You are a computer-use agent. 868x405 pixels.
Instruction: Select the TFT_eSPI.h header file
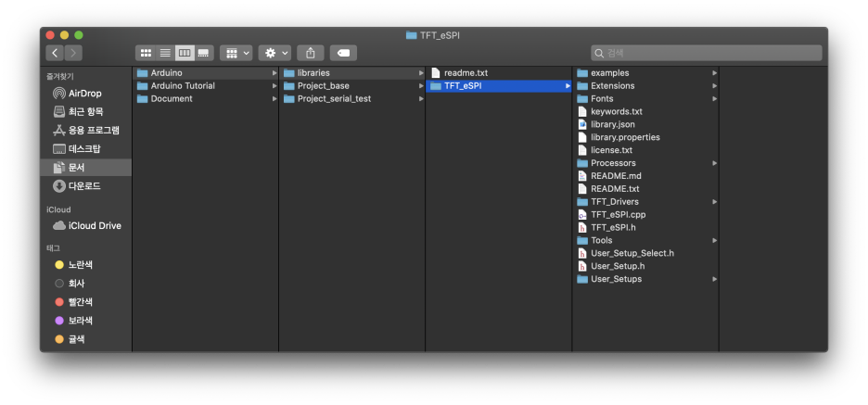tap(645, 227)
